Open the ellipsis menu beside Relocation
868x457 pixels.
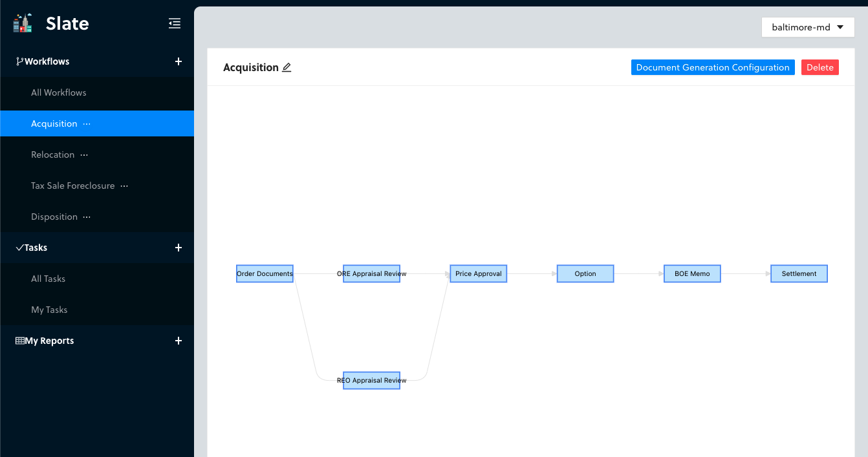point(84,155)
